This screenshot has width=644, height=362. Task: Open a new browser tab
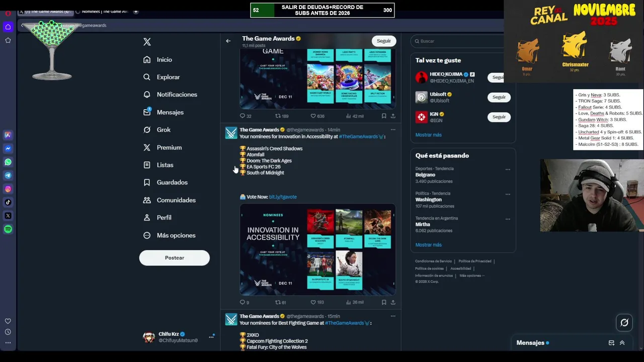tap(136, 12)
